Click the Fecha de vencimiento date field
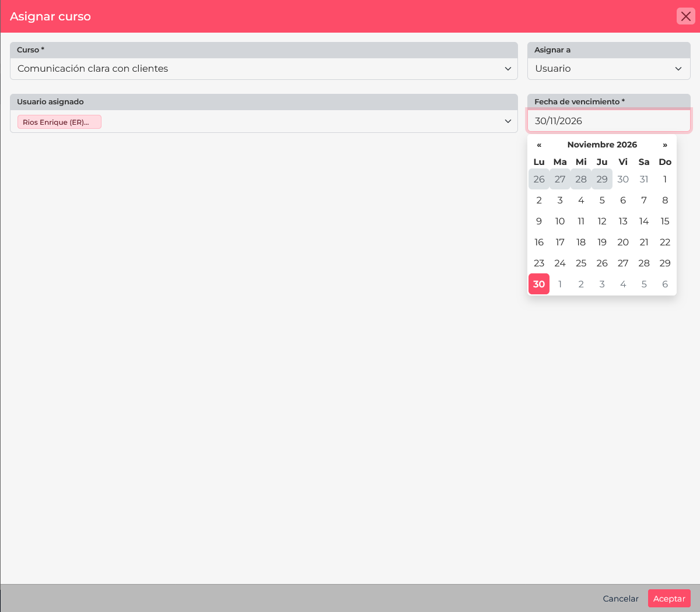The width and height of the screenshot is (700, 612). point(609,121)
